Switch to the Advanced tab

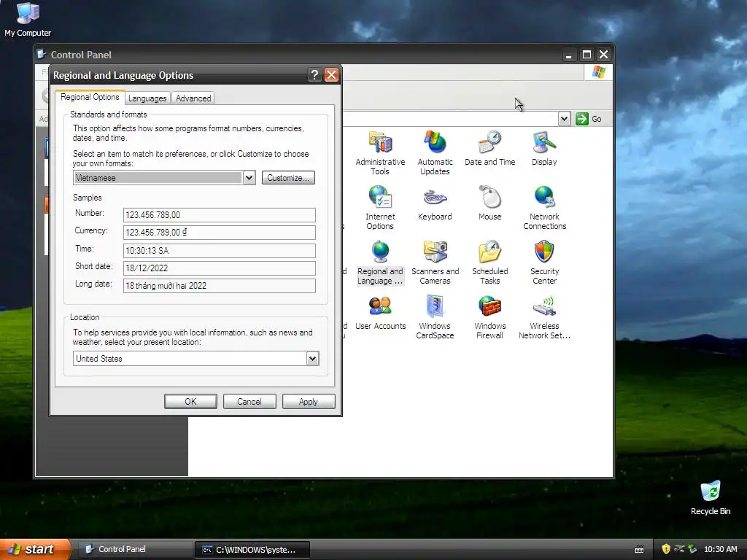(193, 98)
